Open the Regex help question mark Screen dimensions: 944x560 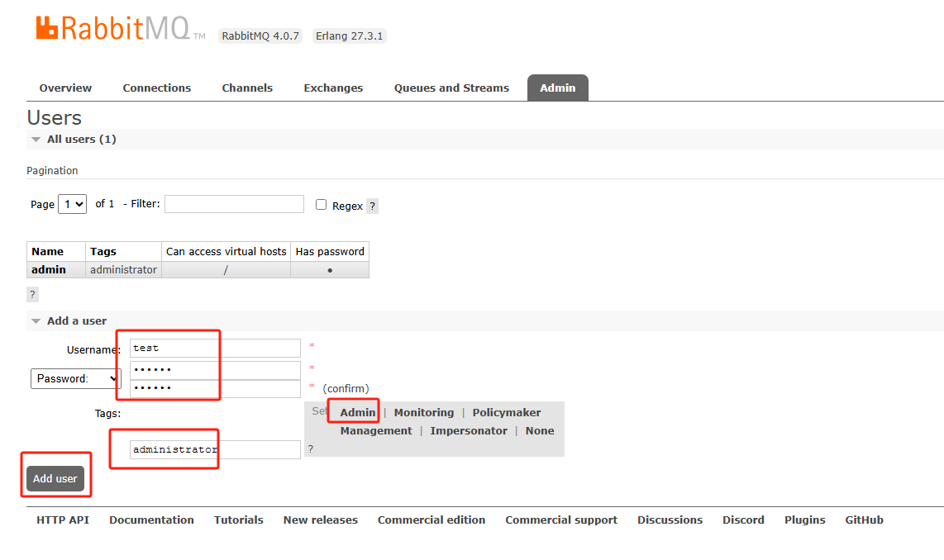(x=372, y=206)
